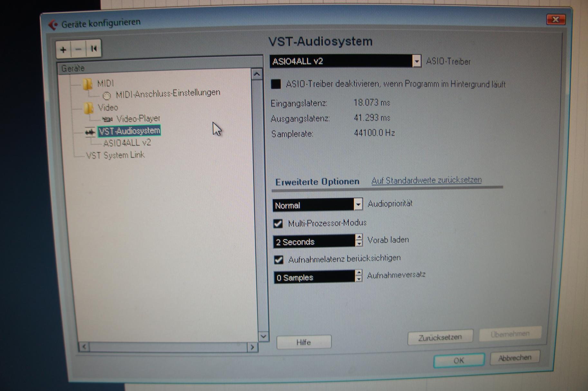This screenshot has width=588, height=391.
Task: Toggle ASIO-Treiber deaktivieren im Hintergrund checkbox
Action: [x=276, y=84]
